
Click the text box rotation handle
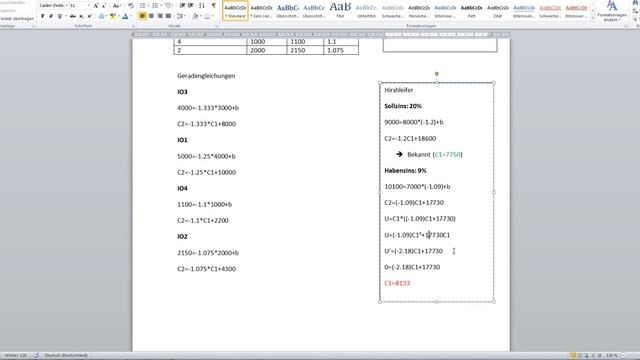point(437,74)
